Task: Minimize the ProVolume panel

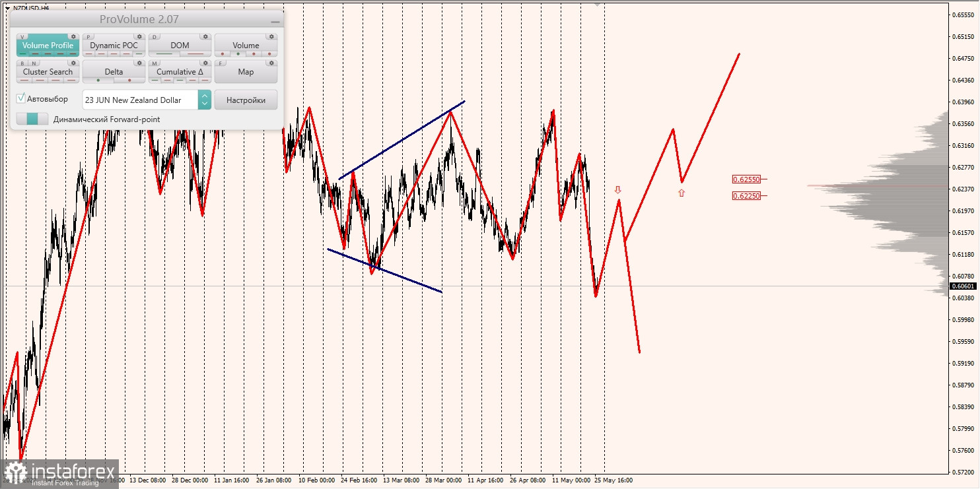Action: [275, 20]
